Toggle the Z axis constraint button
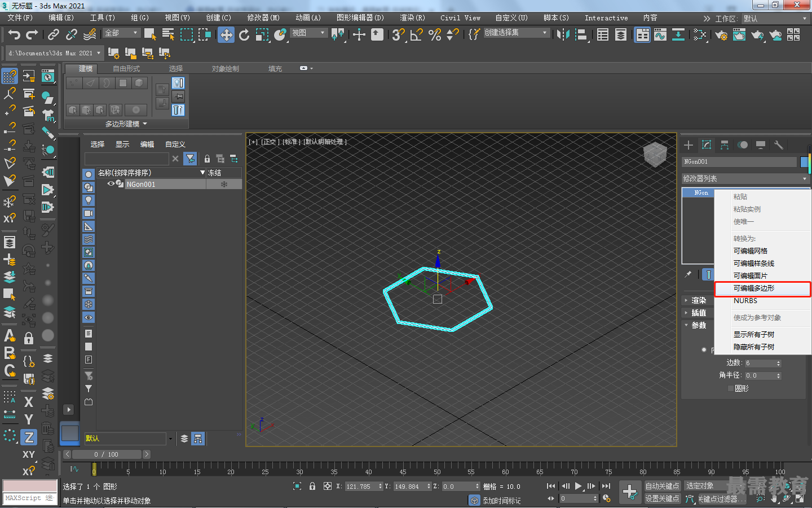This screenshot has width=812, height=508. (29, 437)
